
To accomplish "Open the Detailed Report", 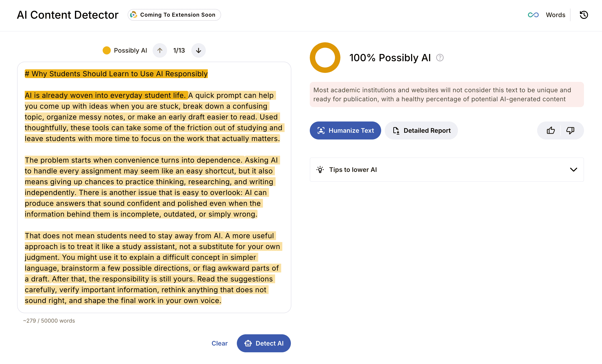I will click(421, 130).
